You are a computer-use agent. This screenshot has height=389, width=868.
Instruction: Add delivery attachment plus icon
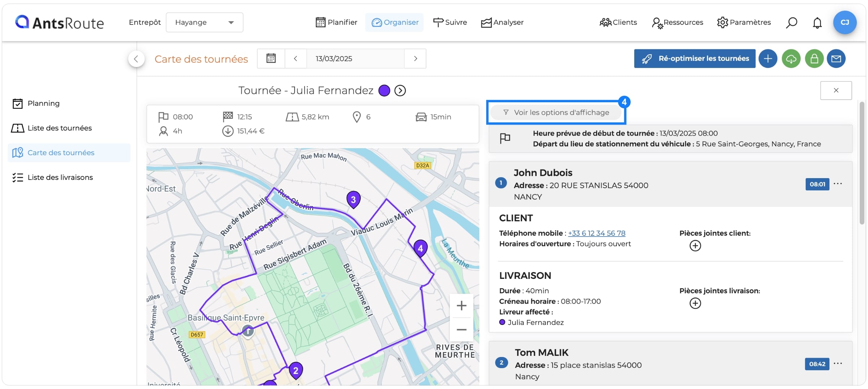tap(695, 303)
